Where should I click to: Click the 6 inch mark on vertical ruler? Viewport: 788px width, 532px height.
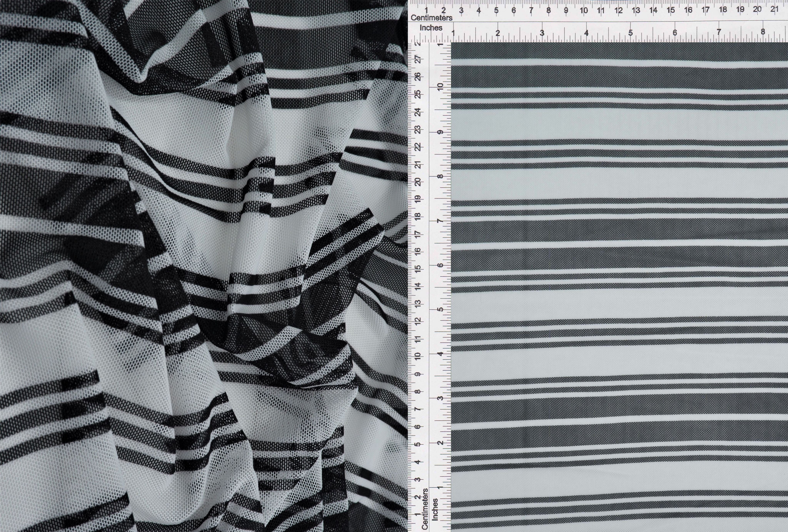click(440, 265)
